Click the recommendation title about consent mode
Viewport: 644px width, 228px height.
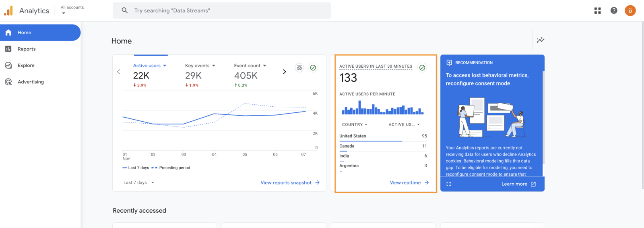487,79
